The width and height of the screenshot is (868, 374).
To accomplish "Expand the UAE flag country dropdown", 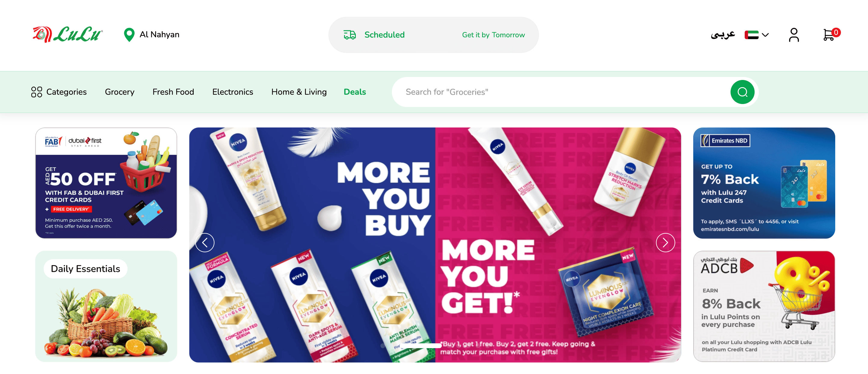I will point(756,35).
